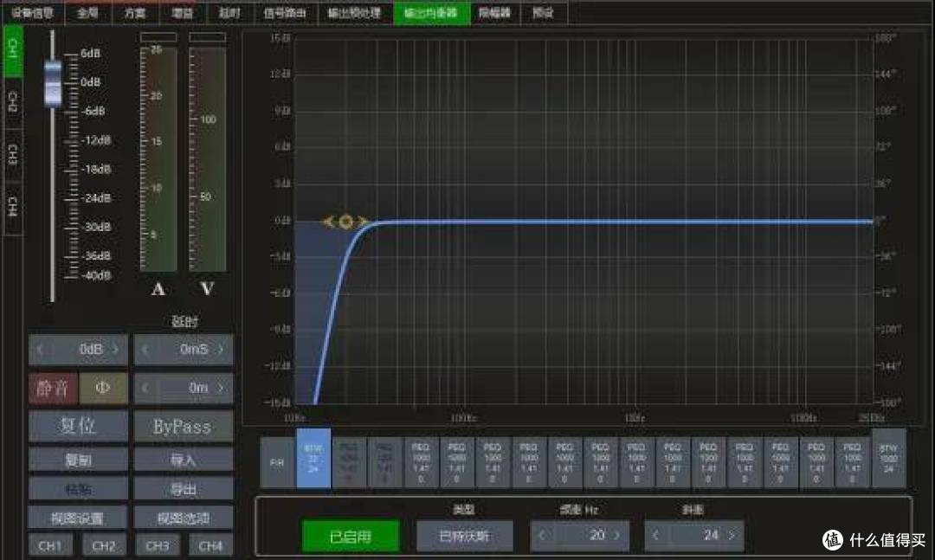Open the 输出预处理 tab
Image resolution: width=935 pixels, height=560 pixels.
coord(354,12)
